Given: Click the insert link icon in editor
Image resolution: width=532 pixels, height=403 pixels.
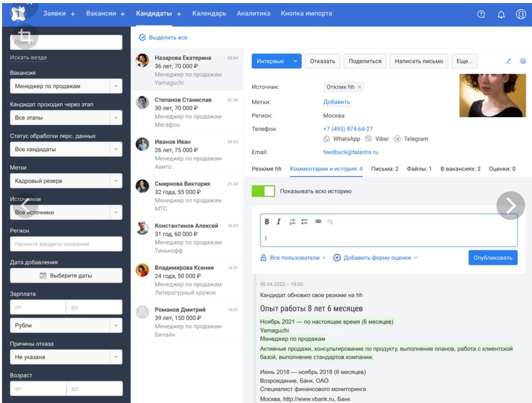Looking at the screenshot, I should [x=318, y=222].
